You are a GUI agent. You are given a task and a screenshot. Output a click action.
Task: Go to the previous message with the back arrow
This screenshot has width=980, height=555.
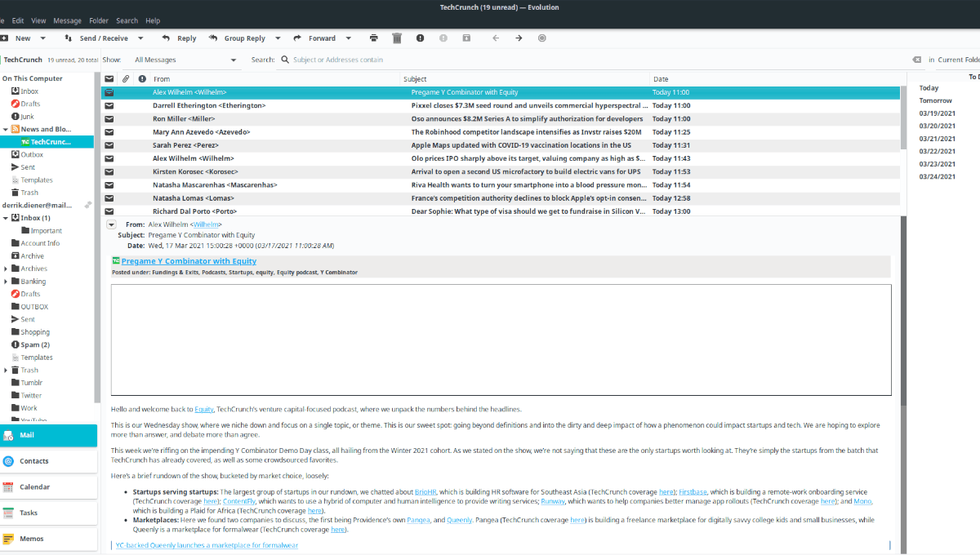tap(495, 38)
